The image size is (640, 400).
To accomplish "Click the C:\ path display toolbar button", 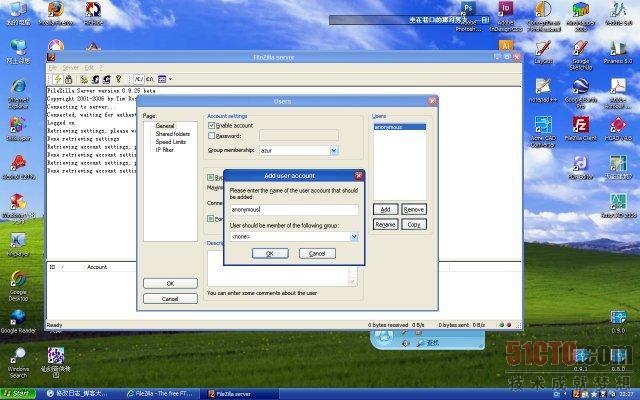I will tap(150, 79).
